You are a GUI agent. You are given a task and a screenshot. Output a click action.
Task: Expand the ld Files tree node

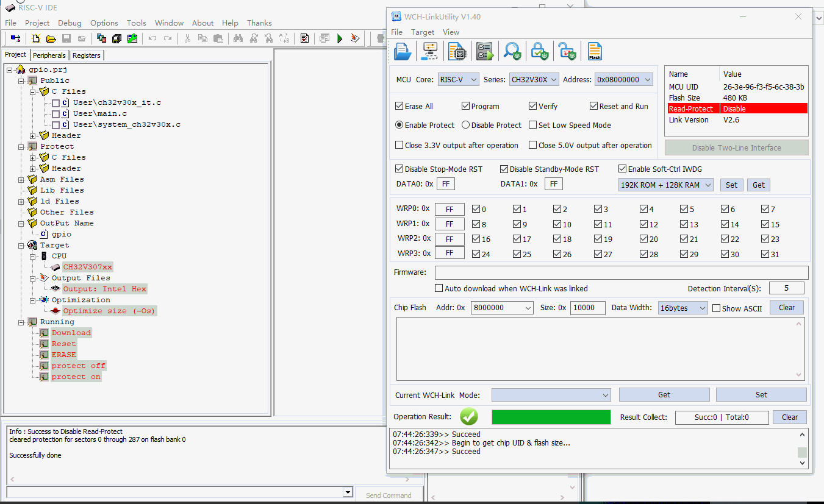click(21, 201)
